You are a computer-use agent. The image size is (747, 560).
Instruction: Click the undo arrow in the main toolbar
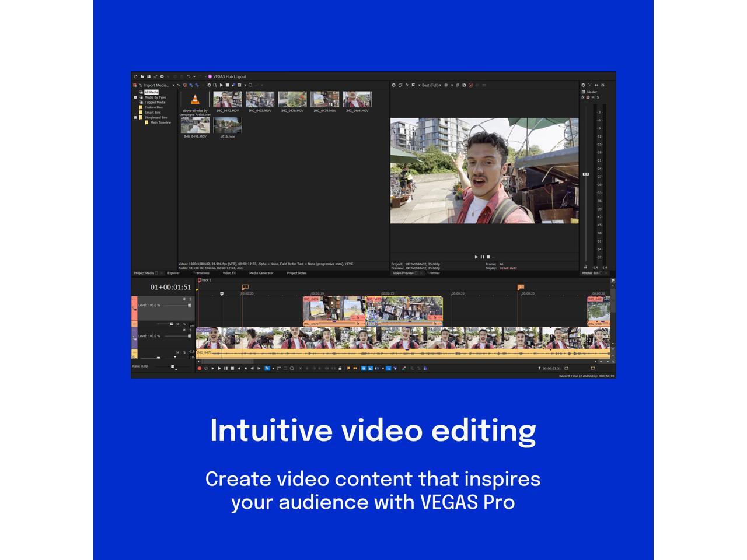[188, 76]
